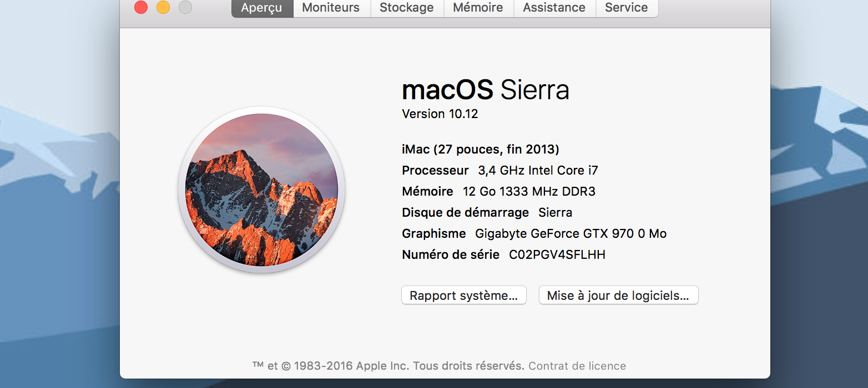868x388 pixels.
Task: Open Rapport système… button
Action: (x=464, y=295)
